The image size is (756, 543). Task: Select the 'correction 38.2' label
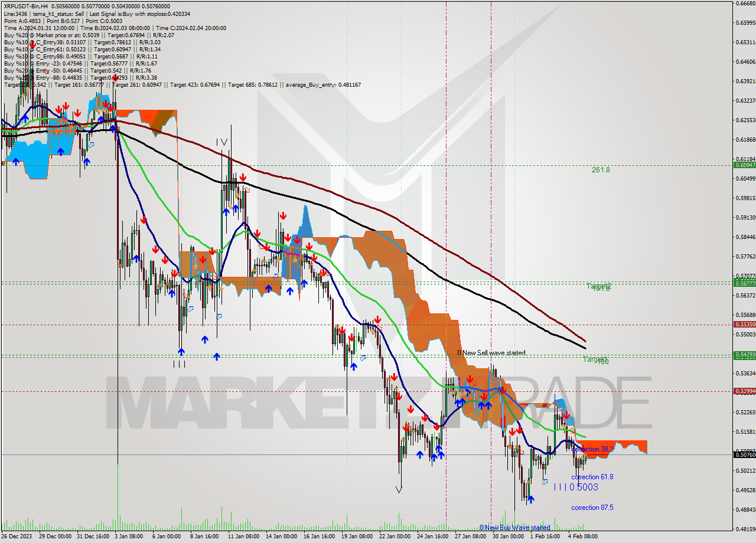tap(592, 449)
